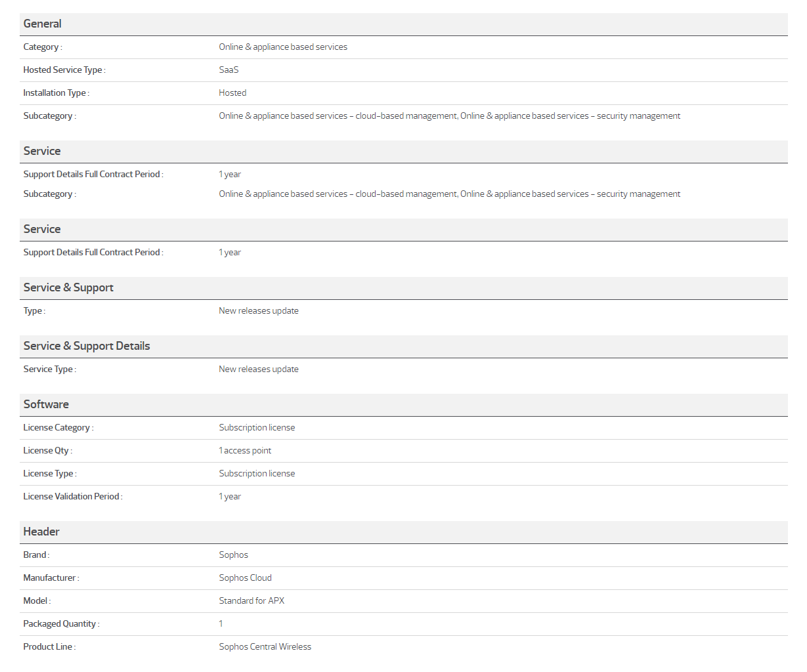
Task: Click the Header section title
Action: [41, 532]
